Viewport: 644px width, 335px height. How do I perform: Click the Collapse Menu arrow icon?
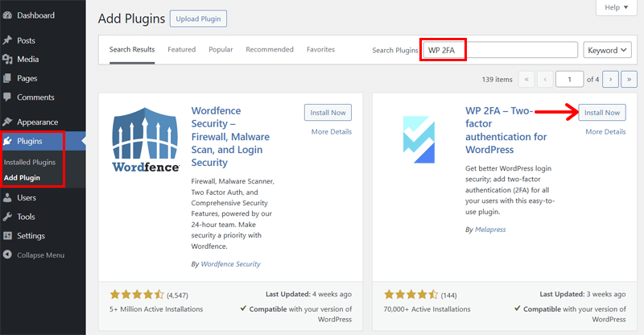(x=7, y=254)
